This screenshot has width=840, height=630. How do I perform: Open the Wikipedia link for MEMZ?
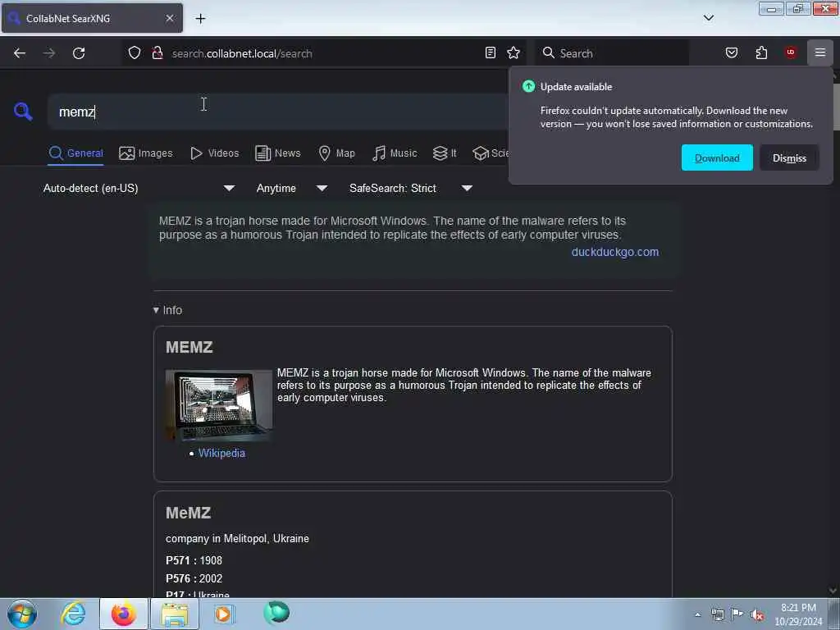click(x=221, y=453)
